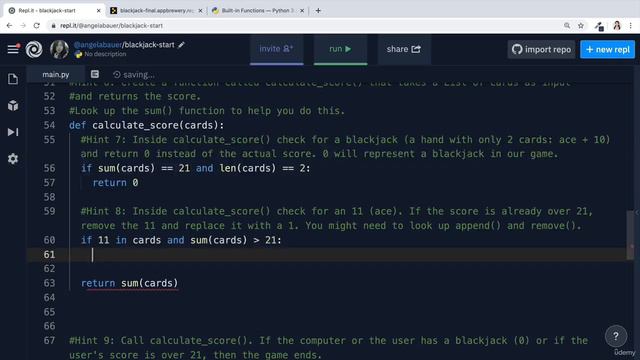This screenshot has height=360, width=640.
Task: Click 'def calculate_score(cards):' line
Action: pos(147,125)
